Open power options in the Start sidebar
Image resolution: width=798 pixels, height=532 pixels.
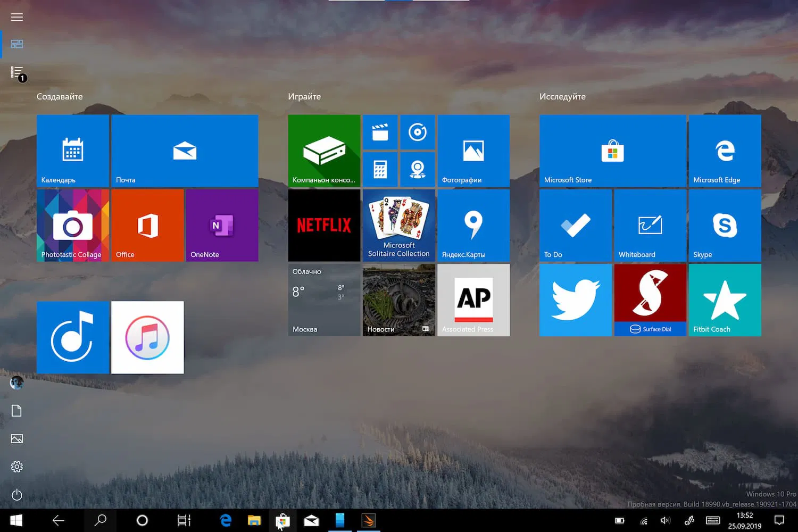(16, 495)
